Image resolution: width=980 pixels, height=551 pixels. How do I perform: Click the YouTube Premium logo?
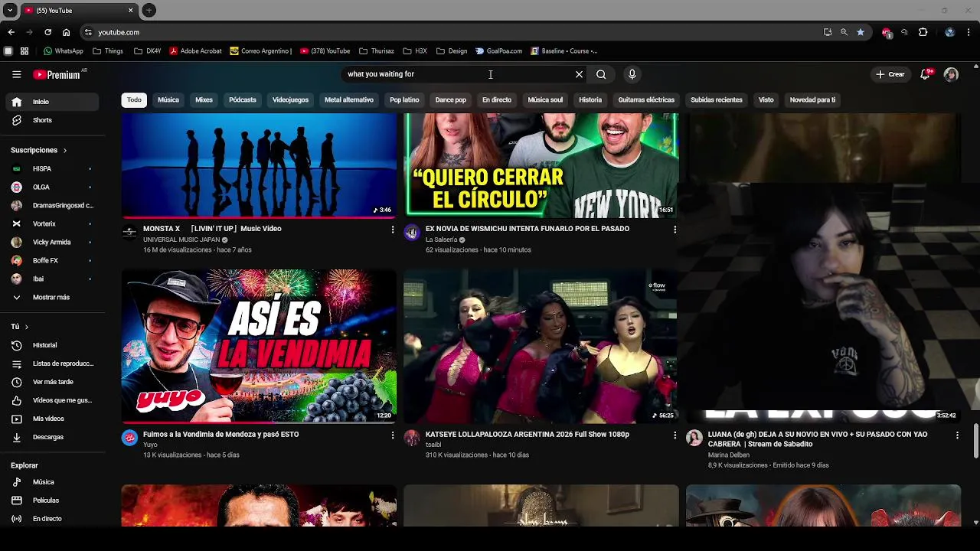pyautogui.click(x=57, y=74)
